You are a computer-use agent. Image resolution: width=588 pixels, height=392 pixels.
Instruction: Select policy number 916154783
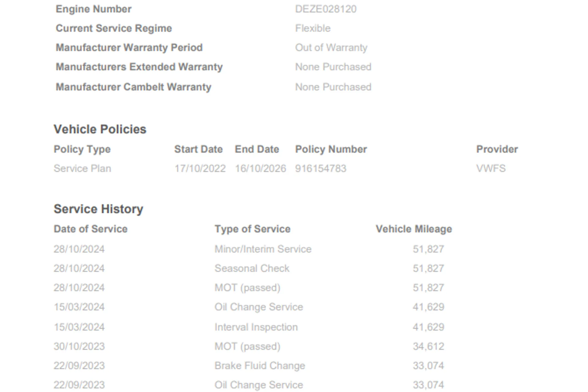pos(320,168)
